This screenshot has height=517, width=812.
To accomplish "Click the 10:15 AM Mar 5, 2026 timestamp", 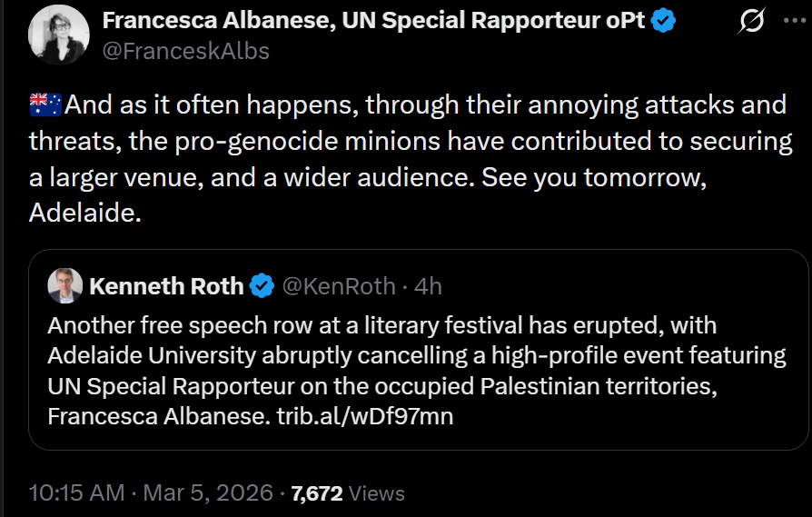I will coord(151,493).
